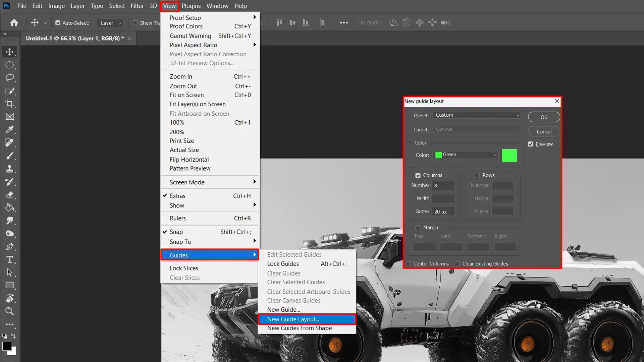644x362 pixels.
Task: Click the Home icon in options bar
Action: click(x=14, y=23)
